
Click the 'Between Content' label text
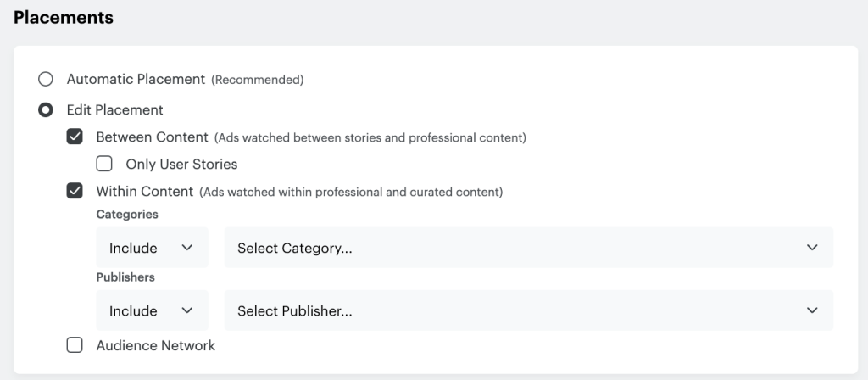point(153,137)
